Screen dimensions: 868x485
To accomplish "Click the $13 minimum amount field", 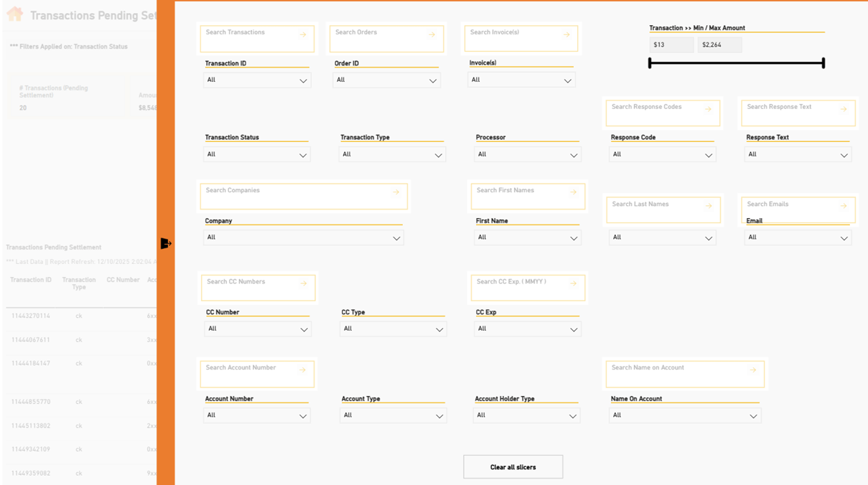I will [671, 44].
